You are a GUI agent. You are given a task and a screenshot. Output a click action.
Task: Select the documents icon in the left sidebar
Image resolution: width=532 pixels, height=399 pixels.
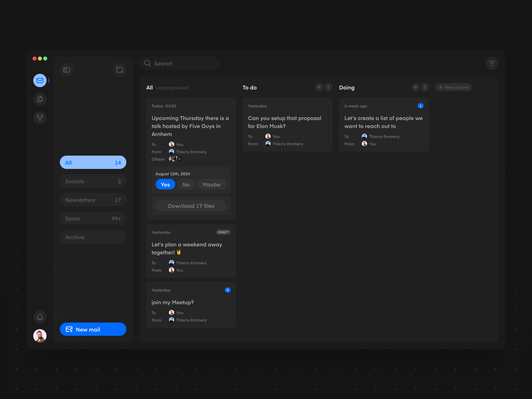click(x=40, y=99)
